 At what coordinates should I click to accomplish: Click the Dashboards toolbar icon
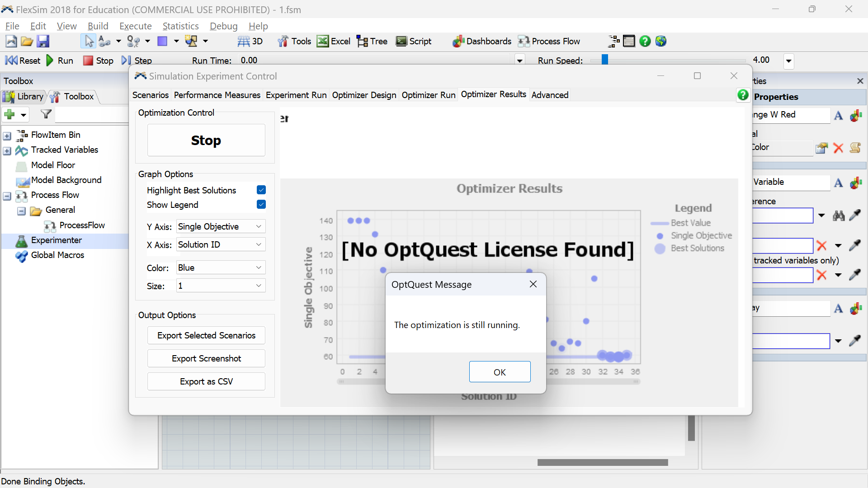point(458,41)
